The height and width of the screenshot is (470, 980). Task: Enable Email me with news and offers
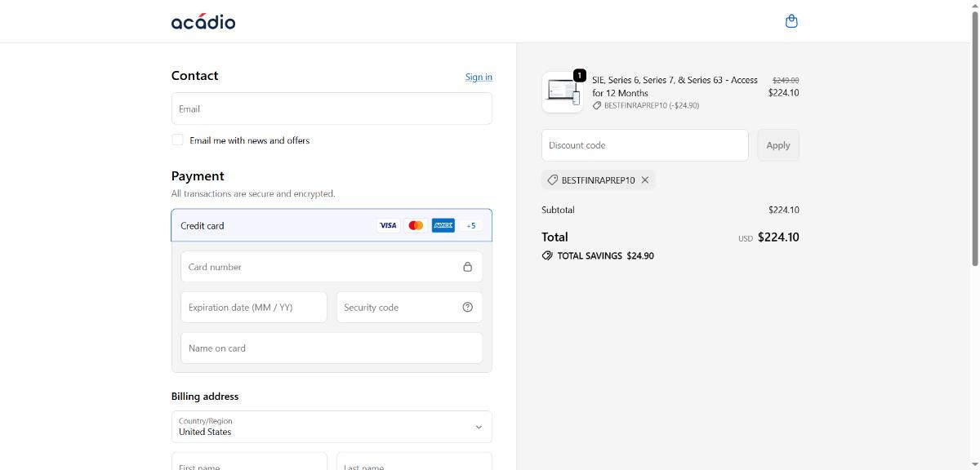[177, 140]
